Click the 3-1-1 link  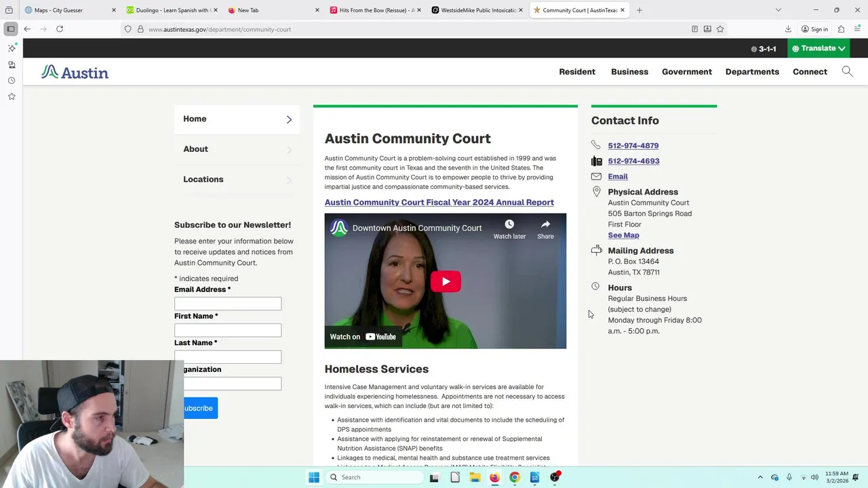point(764,49)
